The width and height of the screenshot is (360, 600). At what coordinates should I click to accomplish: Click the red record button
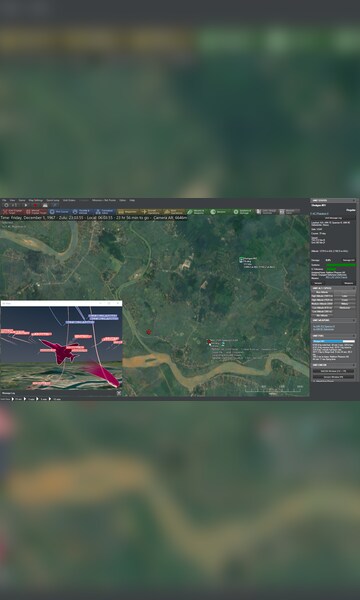coord(36,205)
